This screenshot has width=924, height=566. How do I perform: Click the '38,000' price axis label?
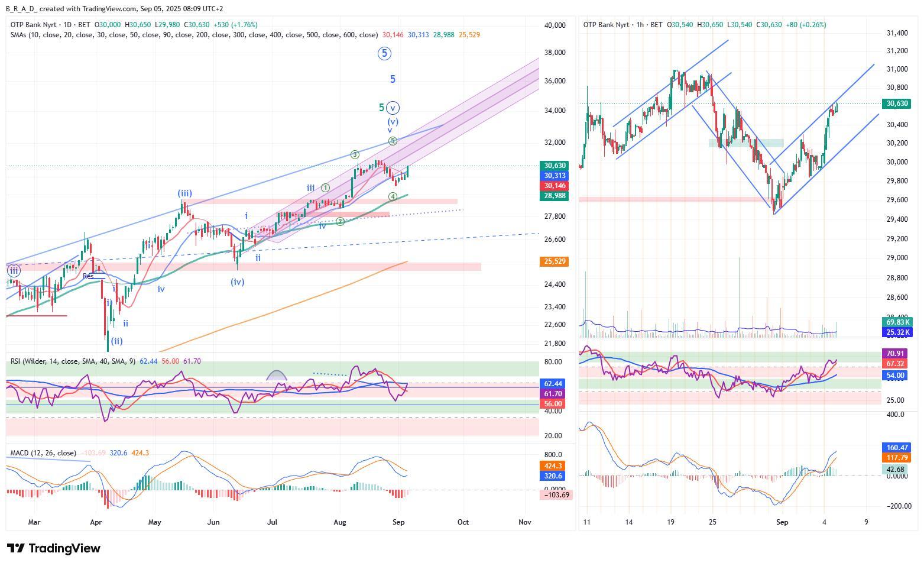[555, 53]
